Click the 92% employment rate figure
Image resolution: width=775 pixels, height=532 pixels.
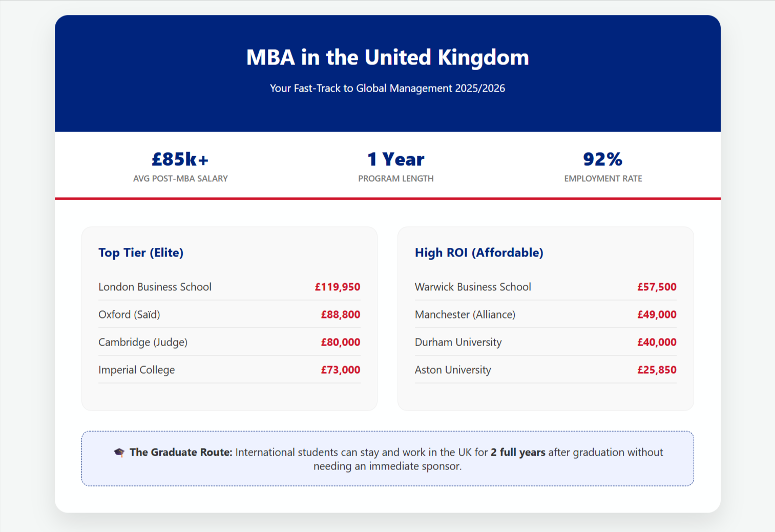(x=602, y=159)
